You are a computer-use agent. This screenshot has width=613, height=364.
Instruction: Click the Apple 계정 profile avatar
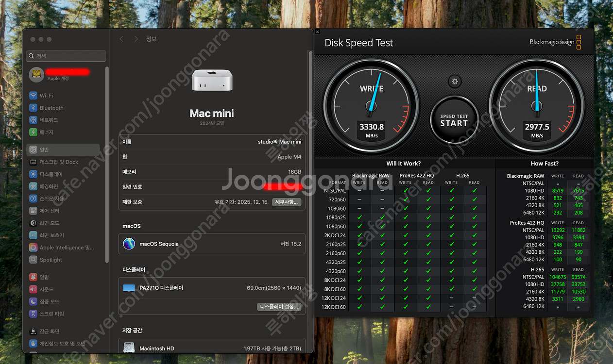36,75
